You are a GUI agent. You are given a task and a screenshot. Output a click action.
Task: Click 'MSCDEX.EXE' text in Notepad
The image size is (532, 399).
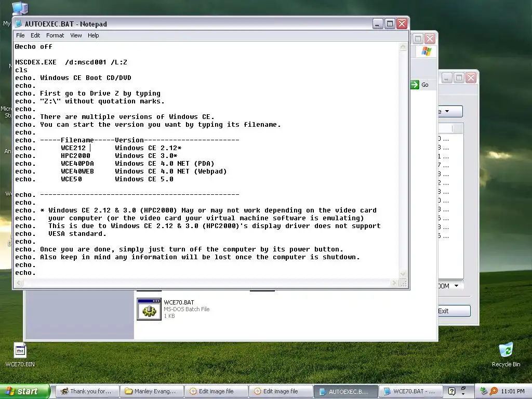(x=36, y=62)
